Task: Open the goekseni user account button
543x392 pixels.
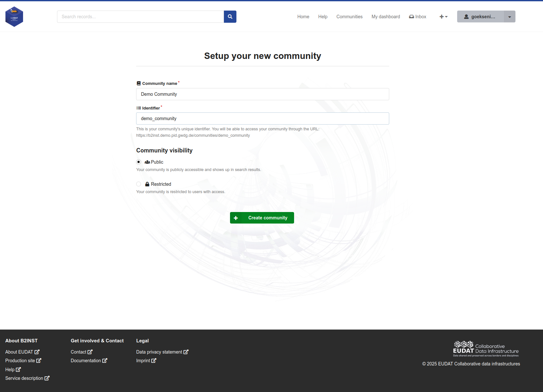Action: [481, 17]
